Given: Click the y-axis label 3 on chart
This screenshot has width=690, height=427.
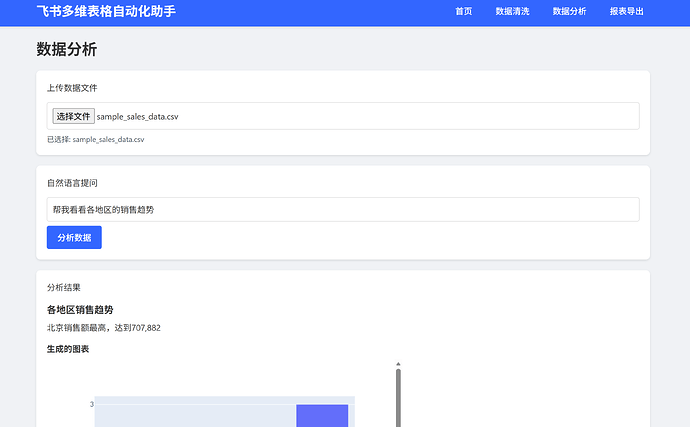Looking at the screenshot, I should pyautogui.click(x=91, y=404).
